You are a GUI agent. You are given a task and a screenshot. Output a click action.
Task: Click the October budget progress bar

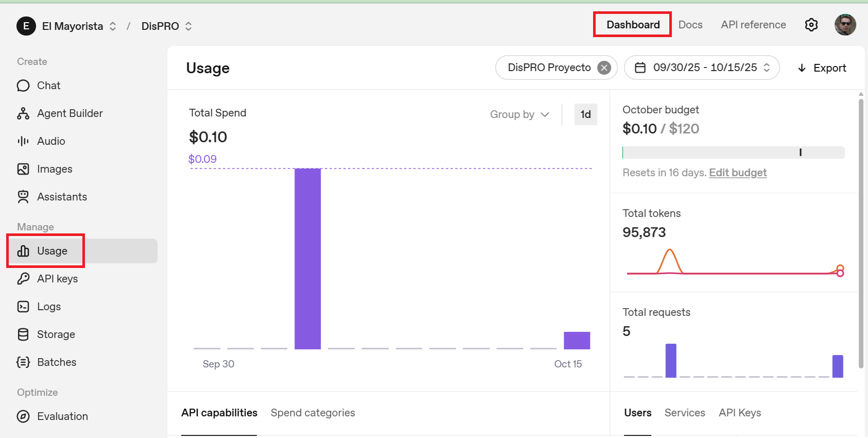click(733, 153)
